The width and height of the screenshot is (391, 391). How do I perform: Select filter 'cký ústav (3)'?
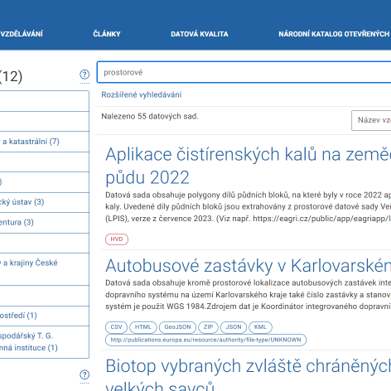click(x=44, y=202)
